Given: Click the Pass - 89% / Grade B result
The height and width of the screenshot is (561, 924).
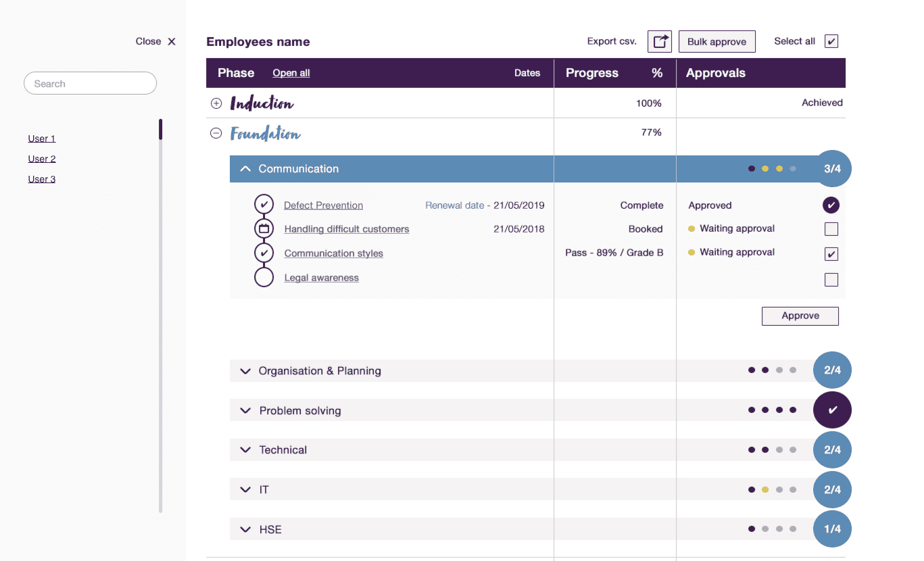Looking at the screenshot, I should 614,253.
